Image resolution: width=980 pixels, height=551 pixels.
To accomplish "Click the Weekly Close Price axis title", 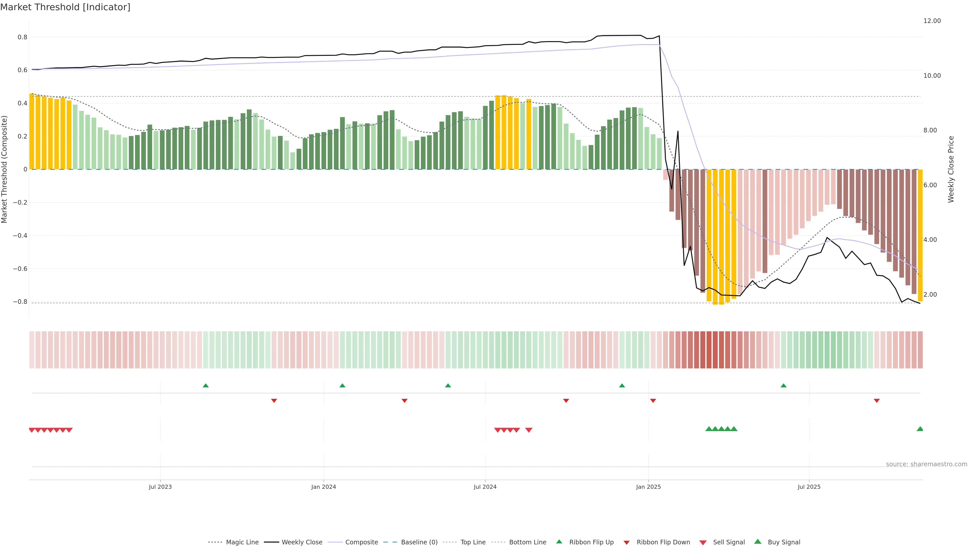I will (951, 169).
